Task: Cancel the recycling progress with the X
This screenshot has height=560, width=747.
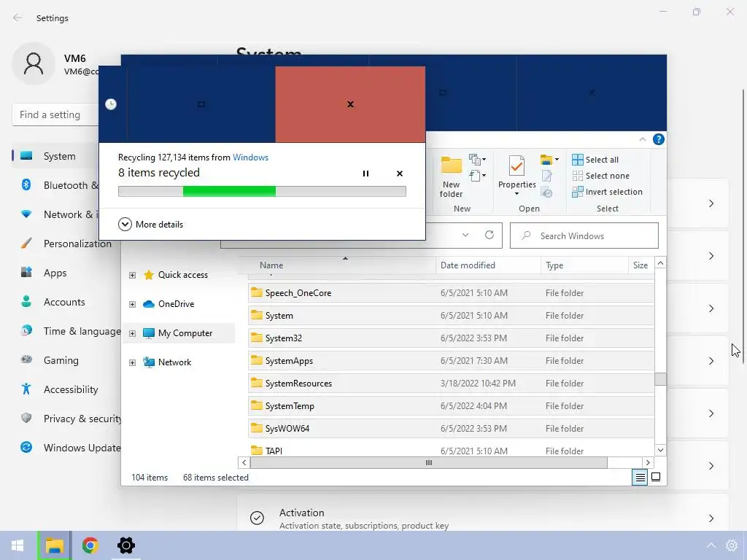Action: pos(400,174)
